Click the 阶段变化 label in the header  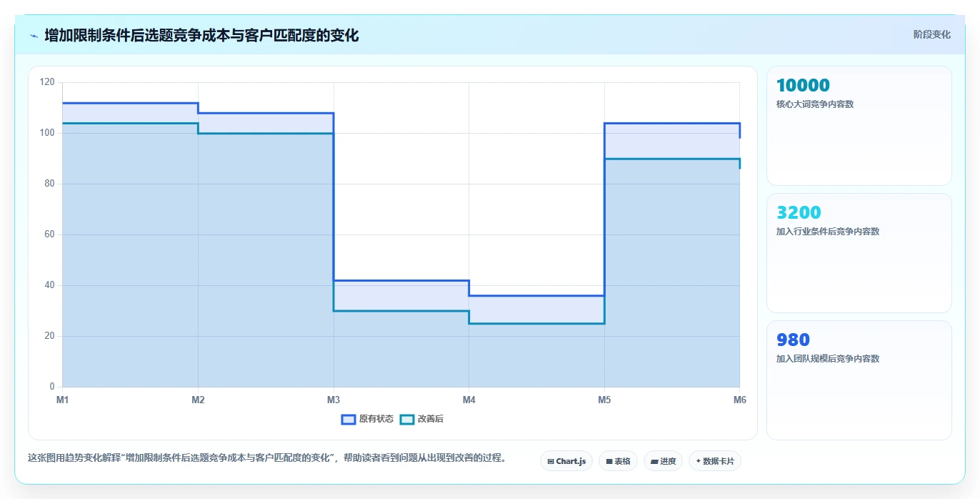pos(932,34)
